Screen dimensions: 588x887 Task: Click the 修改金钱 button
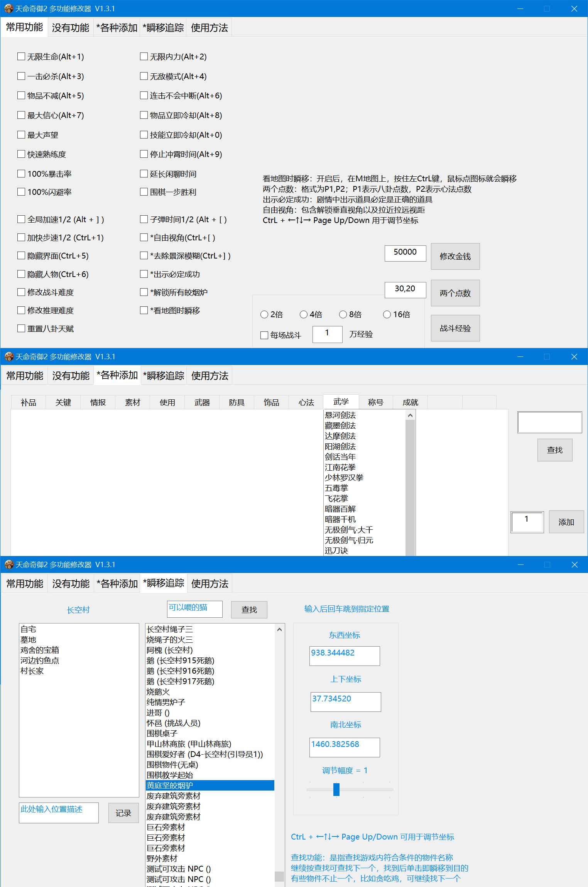coord(455,257)
